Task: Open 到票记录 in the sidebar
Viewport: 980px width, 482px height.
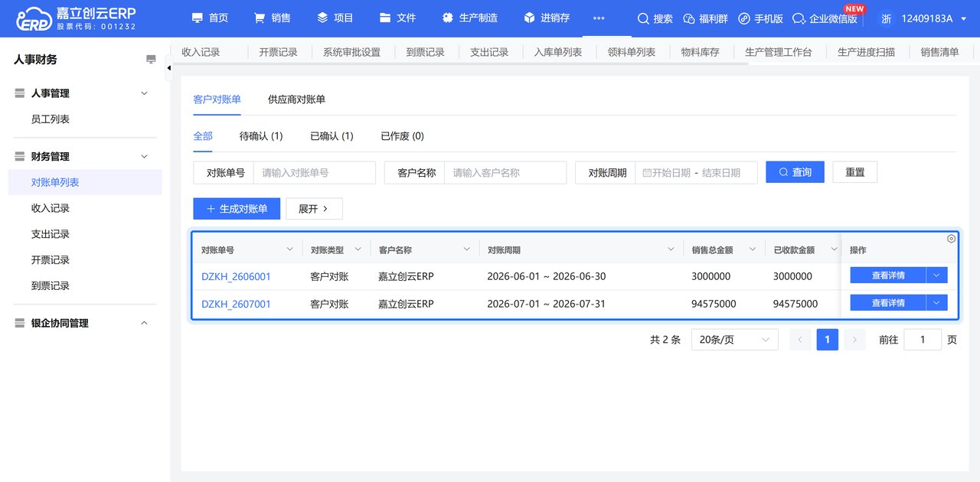Action: (x=51, y=285)
